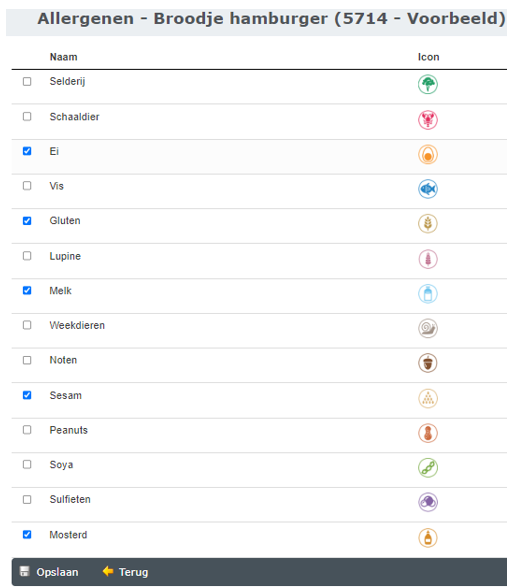Click the blue Vis fish icon
Screen dimensions: 517x588
[428, 189]
